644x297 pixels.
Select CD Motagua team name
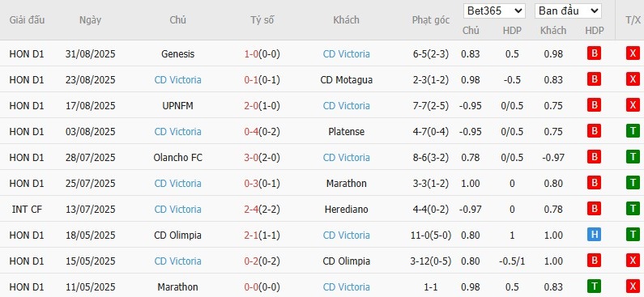pyautogui.click(x=346, y=79)
